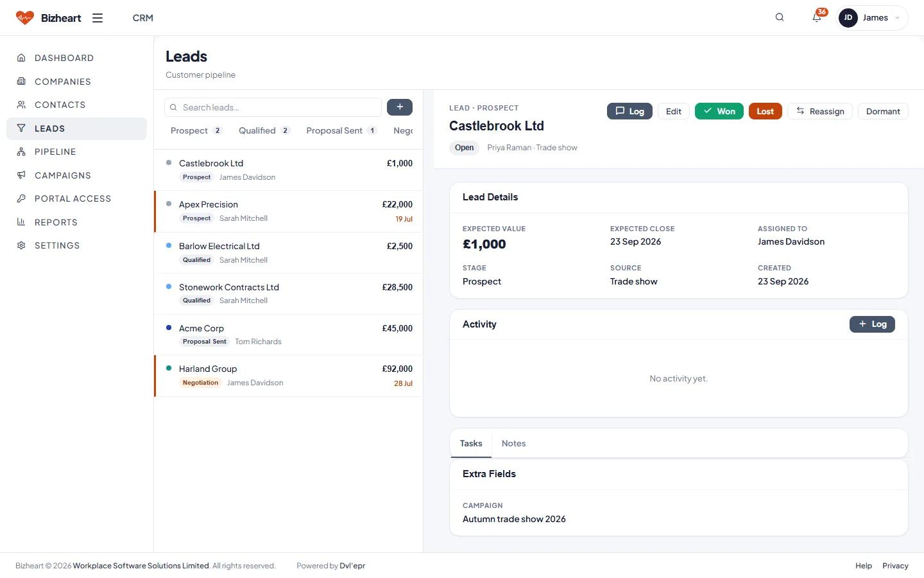Open the Privacy link in footer
The height and width of the screenshot is (578, 924).
895,566
